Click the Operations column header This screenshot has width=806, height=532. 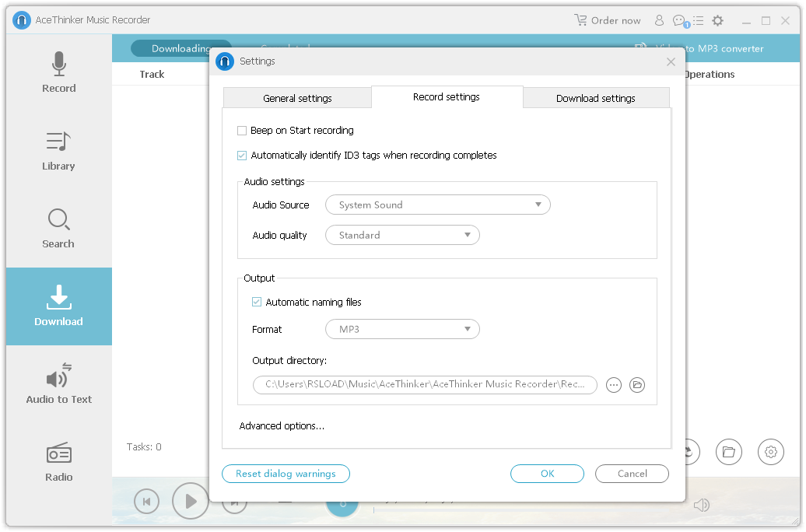[710, 75]
